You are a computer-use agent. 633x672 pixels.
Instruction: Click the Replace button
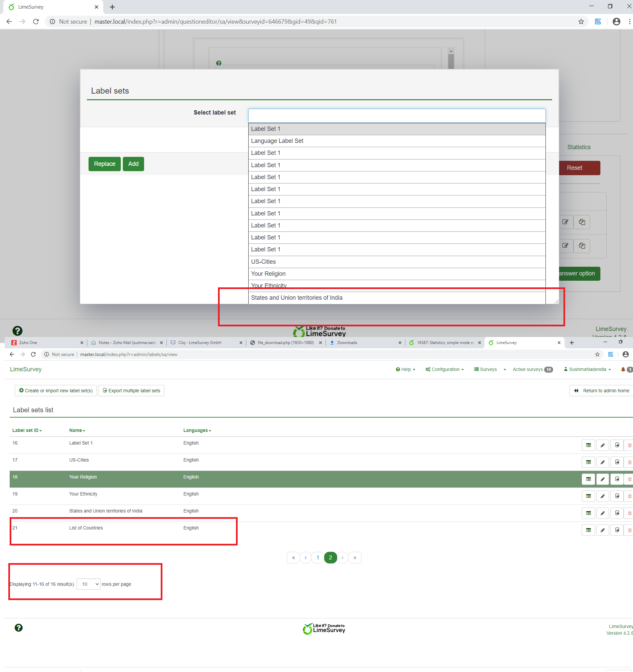tap(105, 164)
